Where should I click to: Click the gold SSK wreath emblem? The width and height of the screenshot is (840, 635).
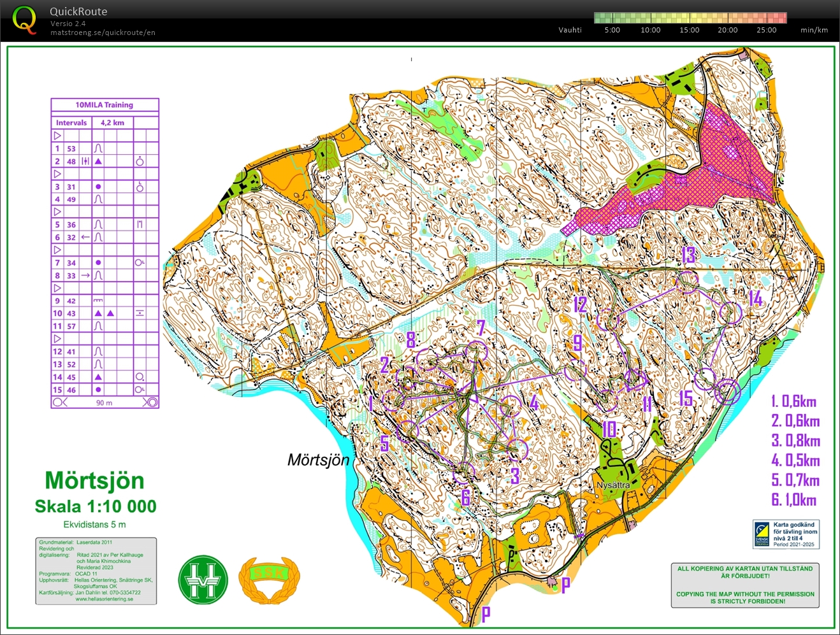[x=269, y=579]
